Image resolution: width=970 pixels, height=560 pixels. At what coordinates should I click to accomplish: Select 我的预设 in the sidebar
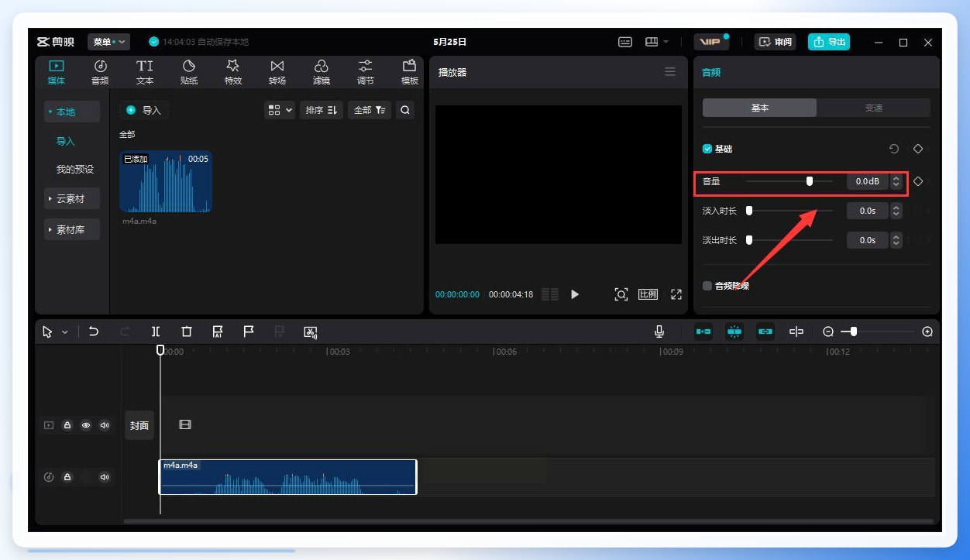75,170
